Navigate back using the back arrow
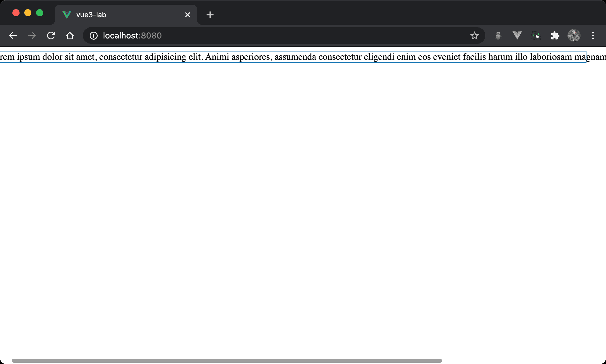This screenshot has width=606, height=364. (x=13, y=36)
